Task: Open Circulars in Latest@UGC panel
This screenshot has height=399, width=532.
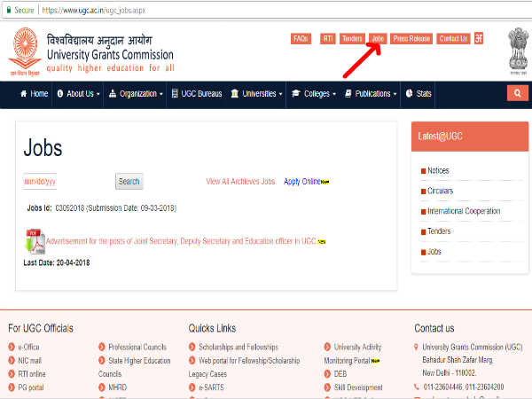Action: pyautogui.click(x=440, y=191)
